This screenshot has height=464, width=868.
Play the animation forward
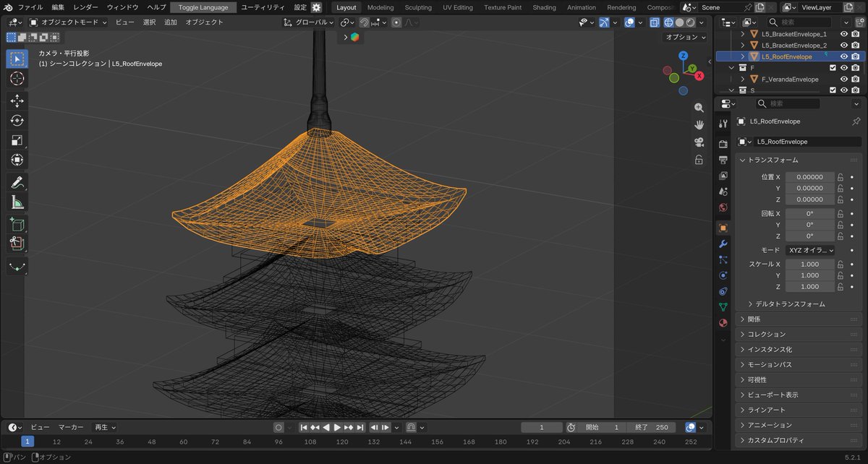click(337, 427)
